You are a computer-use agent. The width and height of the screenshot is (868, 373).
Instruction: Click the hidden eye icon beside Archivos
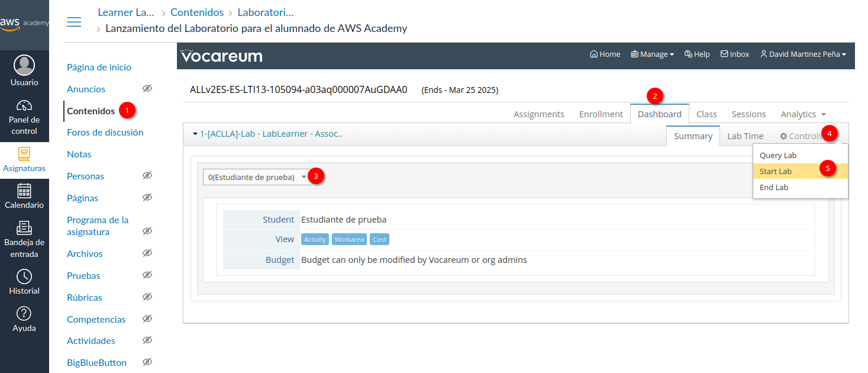(147, 253)
